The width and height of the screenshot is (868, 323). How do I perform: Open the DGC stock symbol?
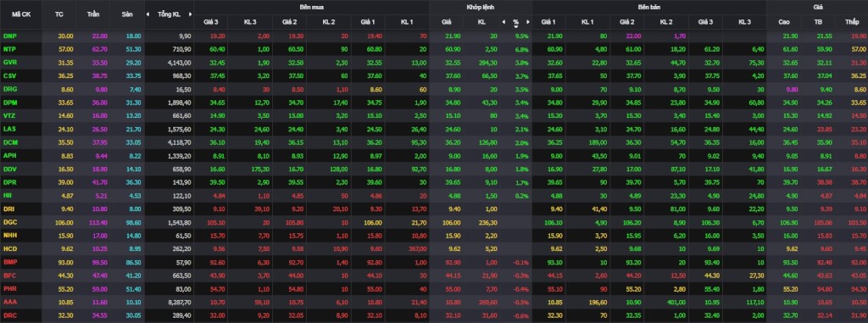pos(9,221)
